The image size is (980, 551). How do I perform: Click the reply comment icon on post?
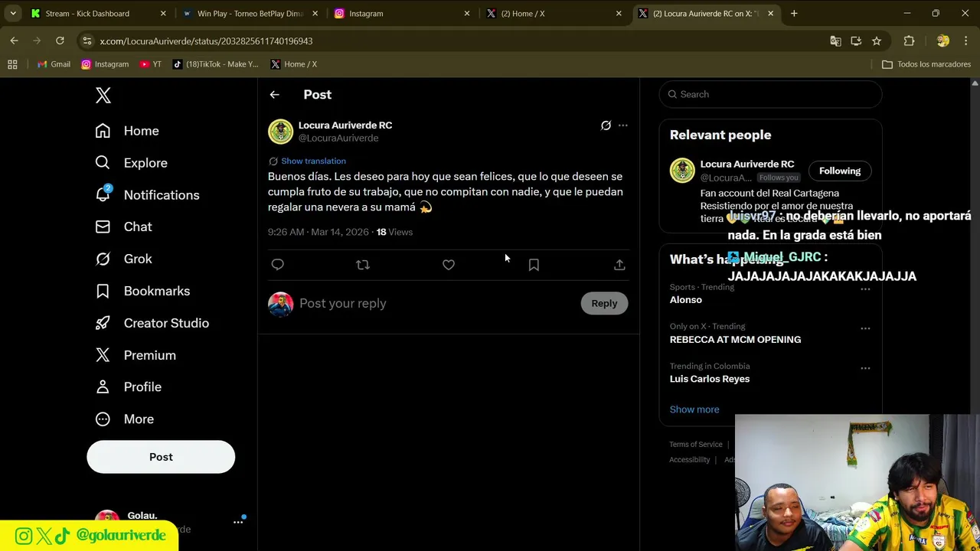pyautogui.click(x=277, y=265)
